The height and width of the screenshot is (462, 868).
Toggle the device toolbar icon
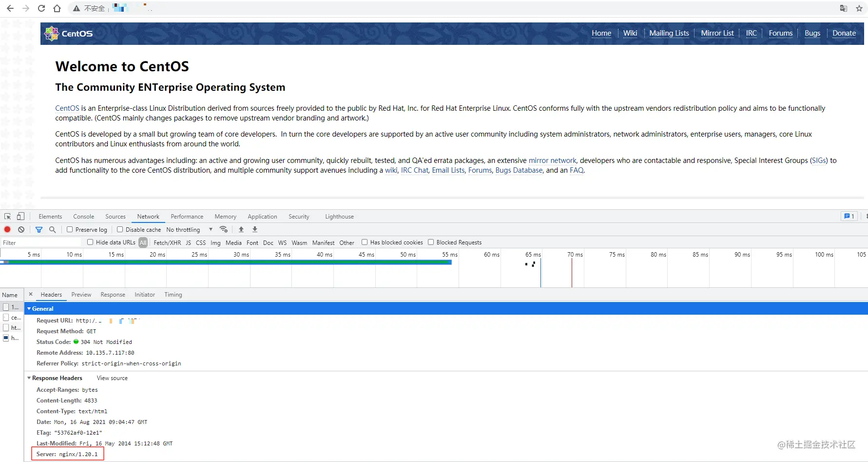pyautogui.click(x=20, y=216)
